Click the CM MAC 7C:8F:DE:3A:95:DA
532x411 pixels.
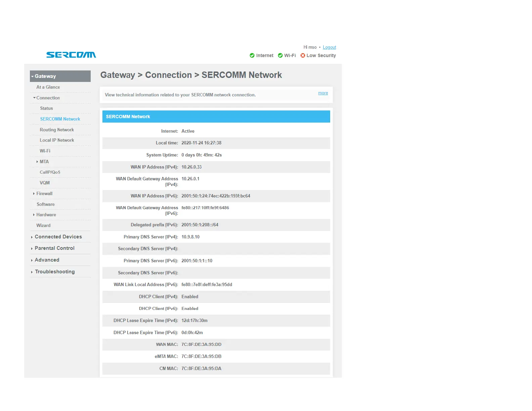coord(202,368)
